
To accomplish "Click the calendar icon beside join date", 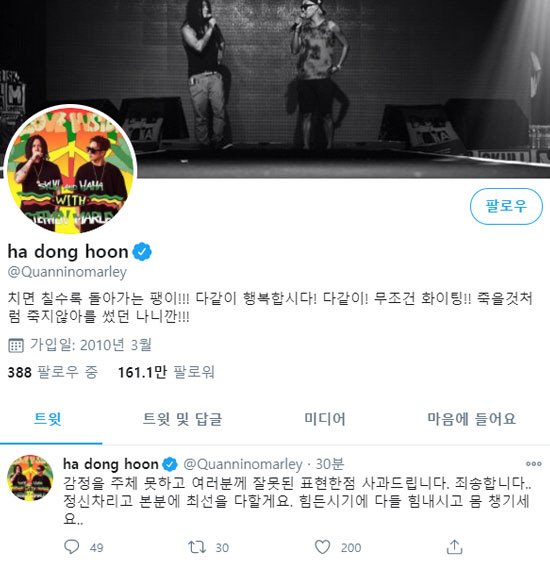I will tap(16, 345).
